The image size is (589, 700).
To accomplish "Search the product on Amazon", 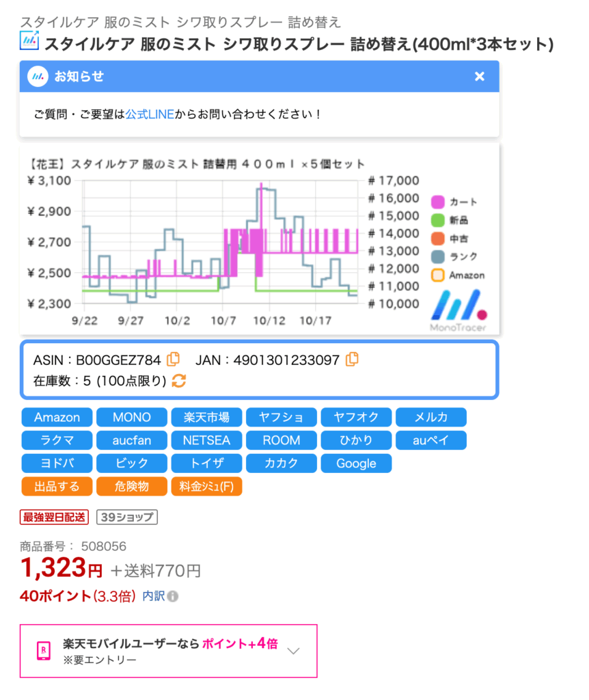I will (57, 418).
